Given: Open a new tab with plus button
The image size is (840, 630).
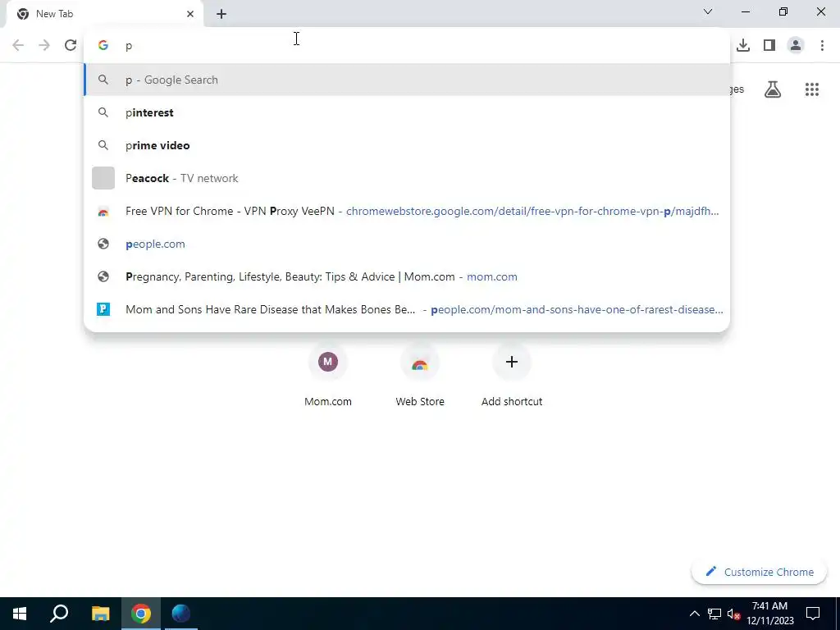Looking at the screenshot, I should [x=221, y=14].
